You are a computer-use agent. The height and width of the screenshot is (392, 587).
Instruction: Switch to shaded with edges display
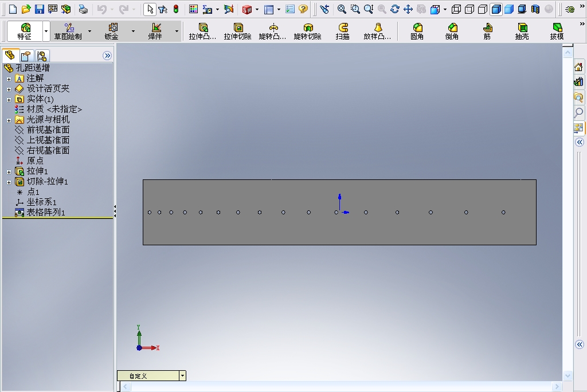[496, 9]
